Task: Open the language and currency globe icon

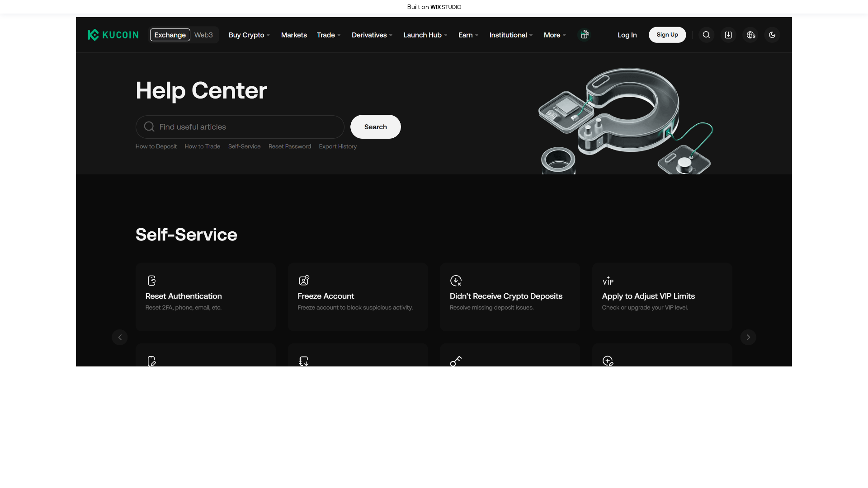Action: tap(751, 35)
